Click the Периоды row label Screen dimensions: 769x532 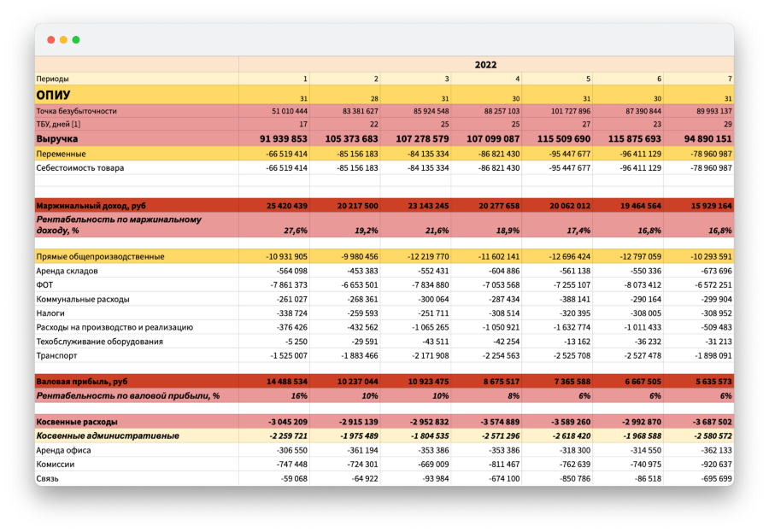click(x=53, y=79)
